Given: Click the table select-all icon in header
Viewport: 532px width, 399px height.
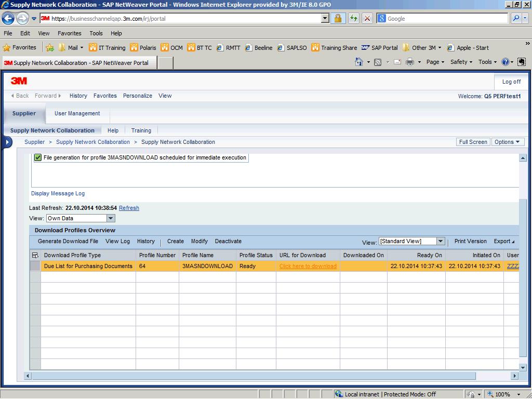Looking at the screenshot, I should coord(35,256).
